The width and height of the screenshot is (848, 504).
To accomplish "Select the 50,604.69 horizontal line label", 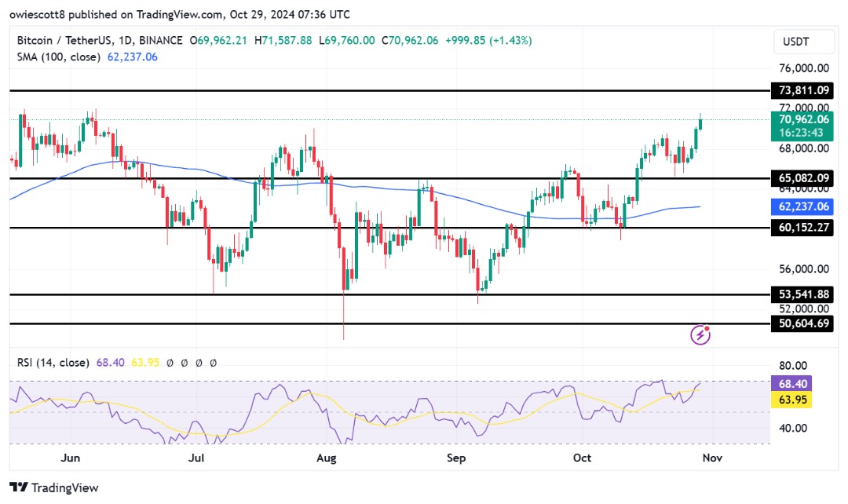I will tap(802, 323).
